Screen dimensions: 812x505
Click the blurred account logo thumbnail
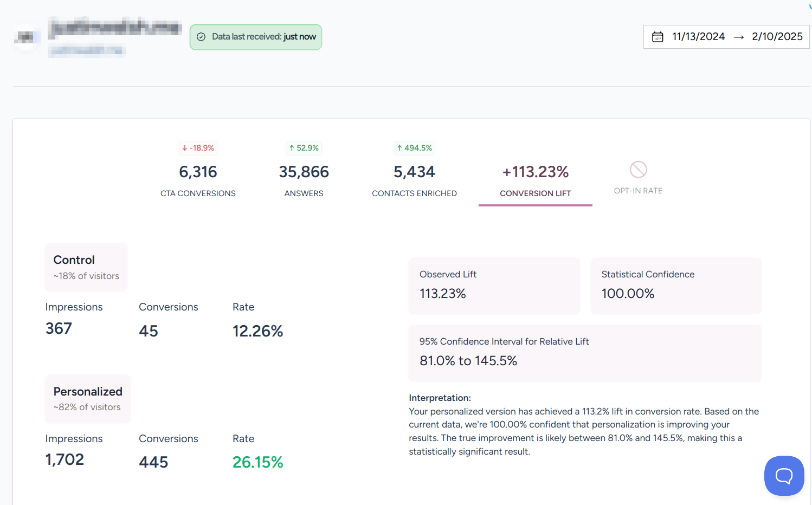click(26, 37)
